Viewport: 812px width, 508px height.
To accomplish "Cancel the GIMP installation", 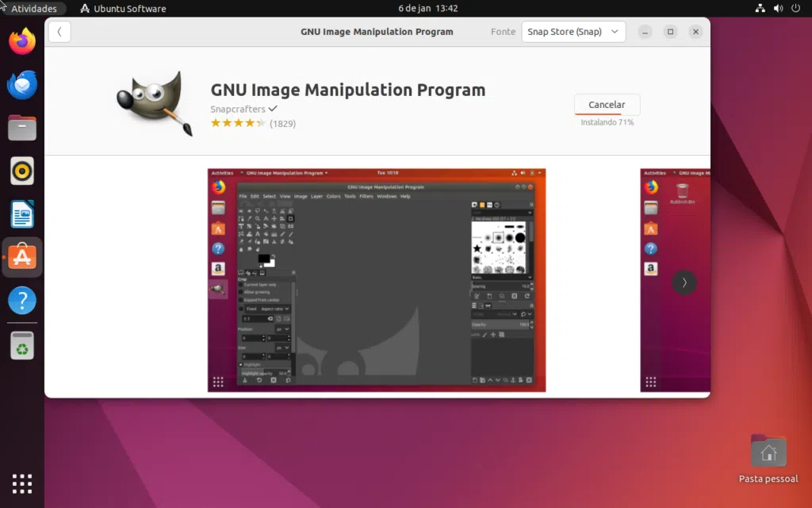I will (x=607, y=104).
